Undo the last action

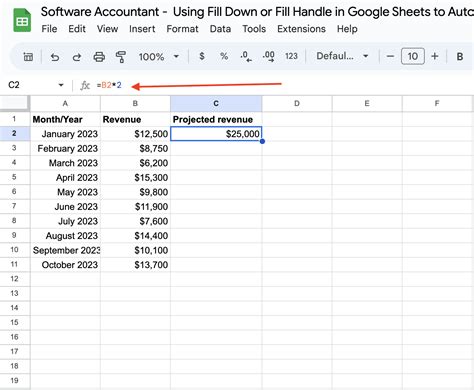click(55, 57)
